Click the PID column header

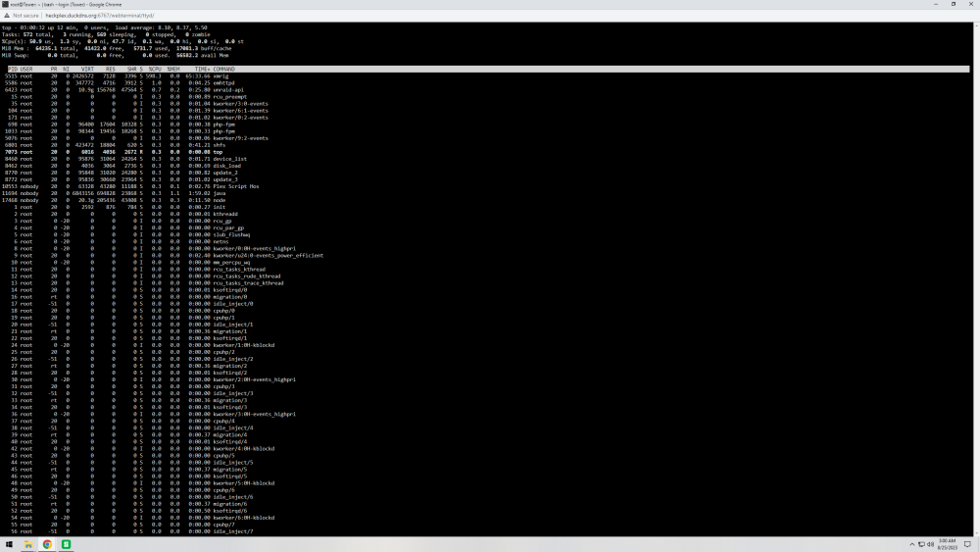click(12, 70)
